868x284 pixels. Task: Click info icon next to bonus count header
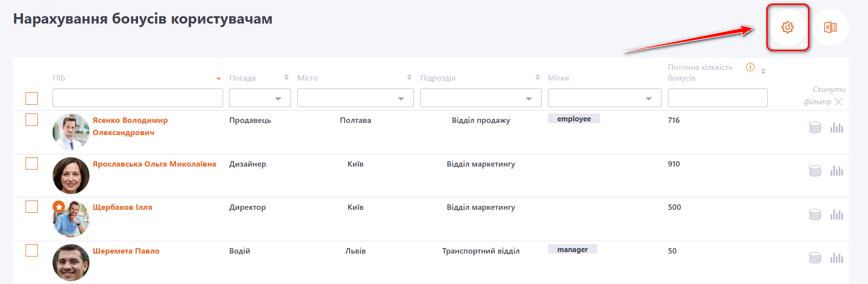[750, 67]
